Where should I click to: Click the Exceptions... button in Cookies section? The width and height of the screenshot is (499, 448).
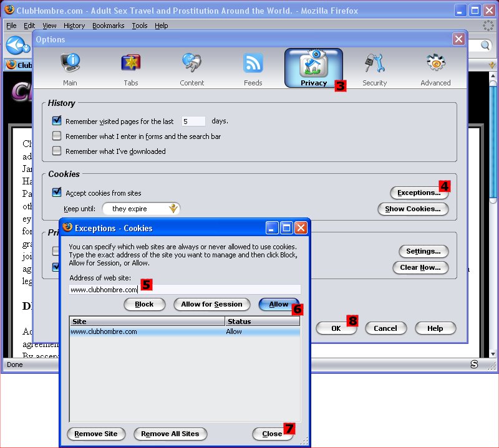pyautogui.click(x=419, y=193)
